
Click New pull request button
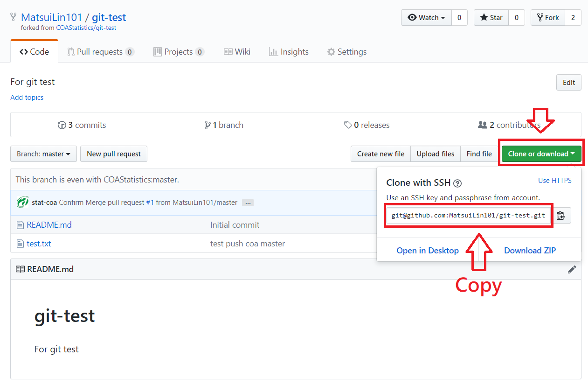(114, 154)
